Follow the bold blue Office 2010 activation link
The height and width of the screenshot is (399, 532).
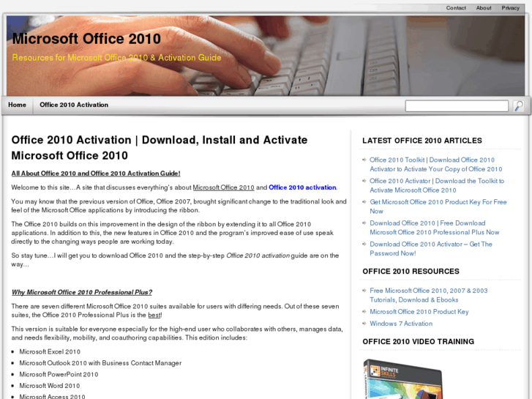(x=302, y=187)
